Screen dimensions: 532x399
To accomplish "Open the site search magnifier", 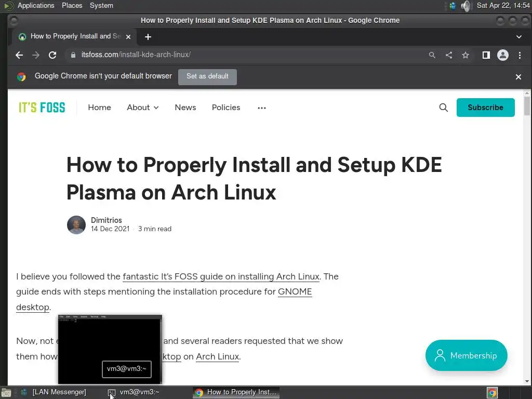I will tap(444, 108).
